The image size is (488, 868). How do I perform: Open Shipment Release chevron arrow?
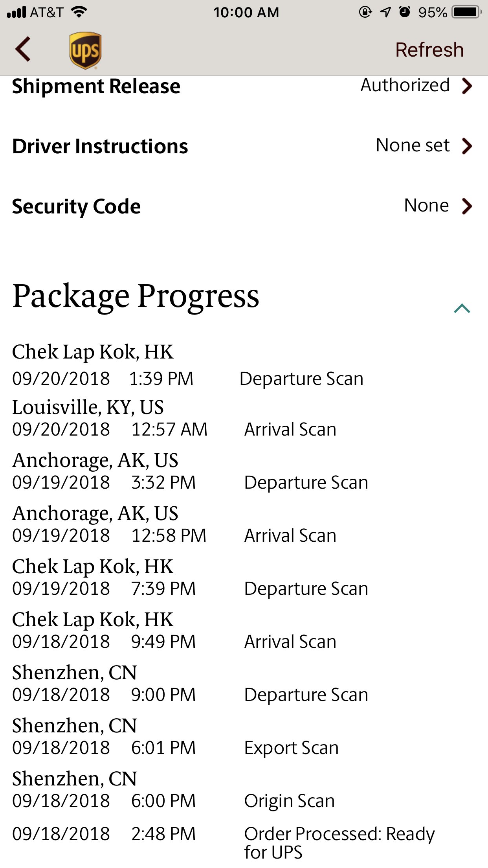pyautogui.click(x=467, y=86)
